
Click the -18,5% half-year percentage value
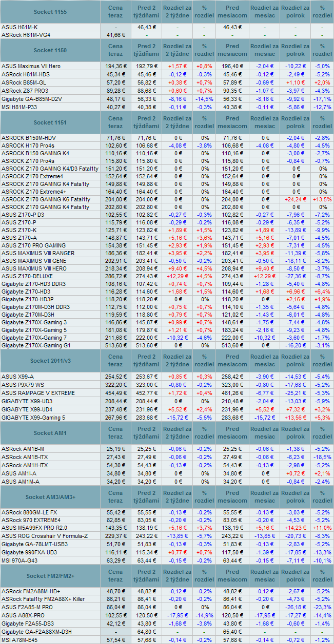pos(322,456)
